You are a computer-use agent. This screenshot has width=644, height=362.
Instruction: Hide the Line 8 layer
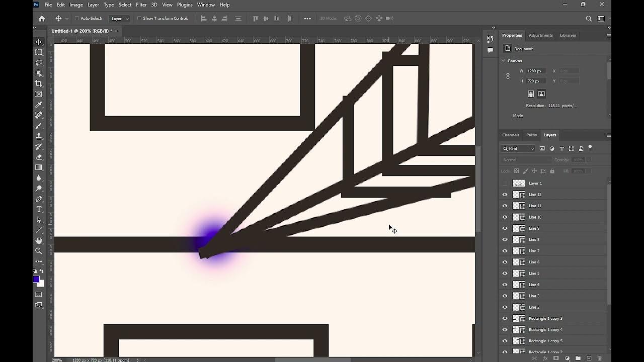(505, 240)
